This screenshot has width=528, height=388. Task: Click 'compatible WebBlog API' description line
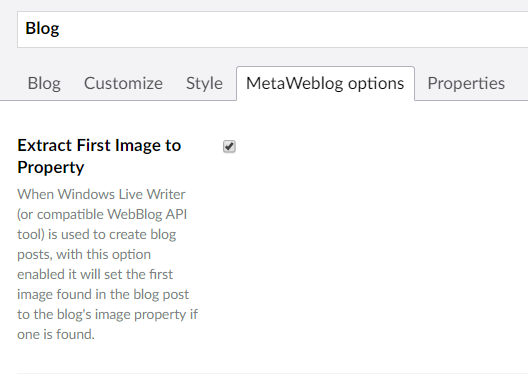pyautogui.click(x=102, y=215)
